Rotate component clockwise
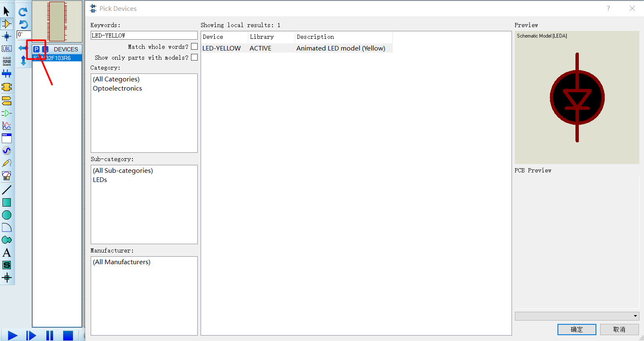644x341 pixels. tap(23, 12)
